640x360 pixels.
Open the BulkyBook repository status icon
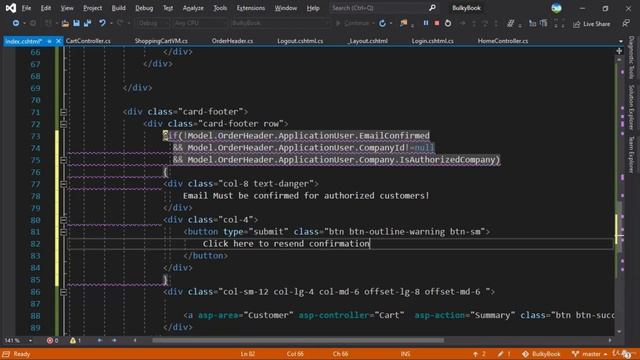click(x=541, y=354)
